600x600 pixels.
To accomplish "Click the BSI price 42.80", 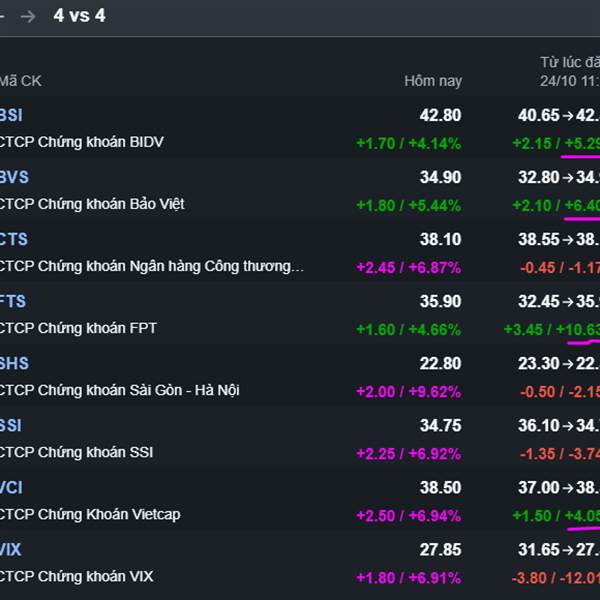I will [440, 115].
